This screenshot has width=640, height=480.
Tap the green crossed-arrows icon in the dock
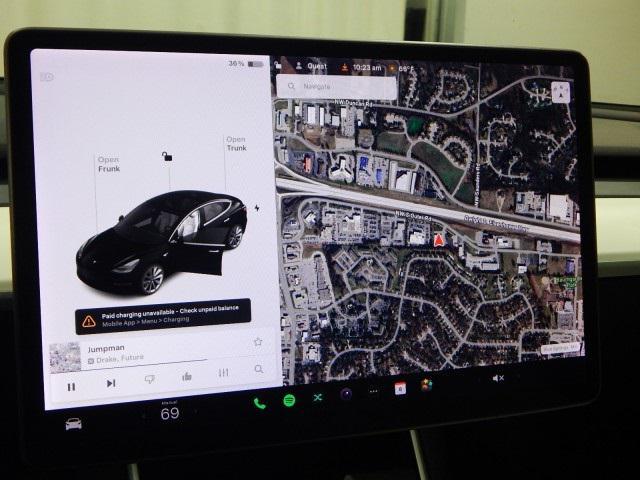318,397
